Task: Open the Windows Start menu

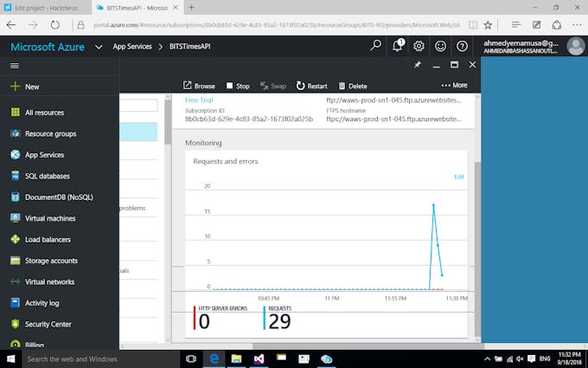Action: pyautogui.click(x=11, y=359)
